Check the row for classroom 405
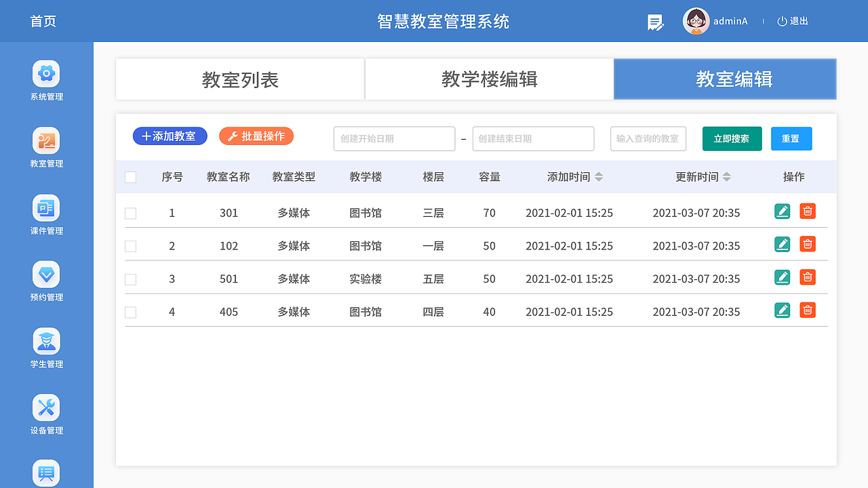 [131, 312]
